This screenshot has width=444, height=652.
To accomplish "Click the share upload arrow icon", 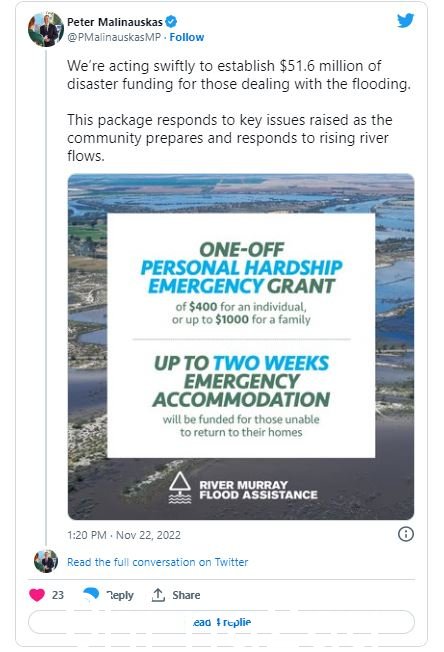I will tap(158, 595).
